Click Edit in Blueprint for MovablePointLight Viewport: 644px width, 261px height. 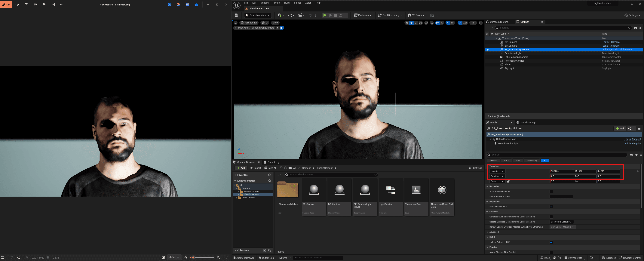click(x=632, y=143)
